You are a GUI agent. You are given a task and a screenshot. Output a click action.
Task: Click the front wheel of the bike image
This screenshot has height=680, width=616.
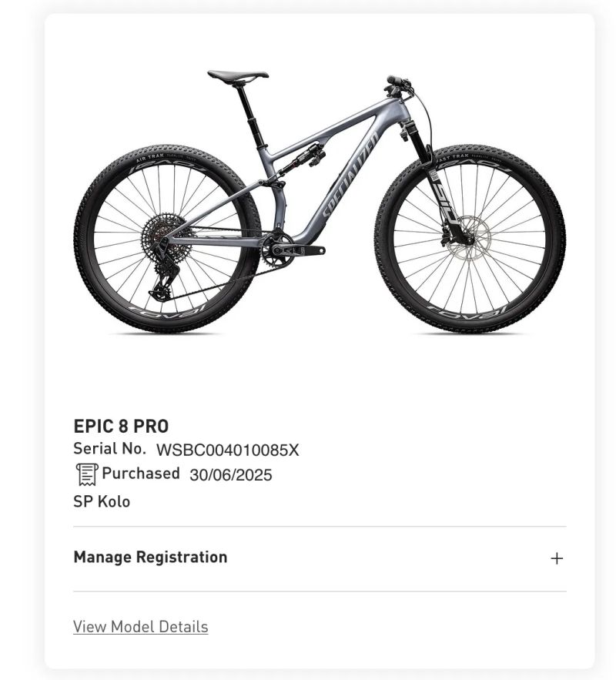(462, 239)
